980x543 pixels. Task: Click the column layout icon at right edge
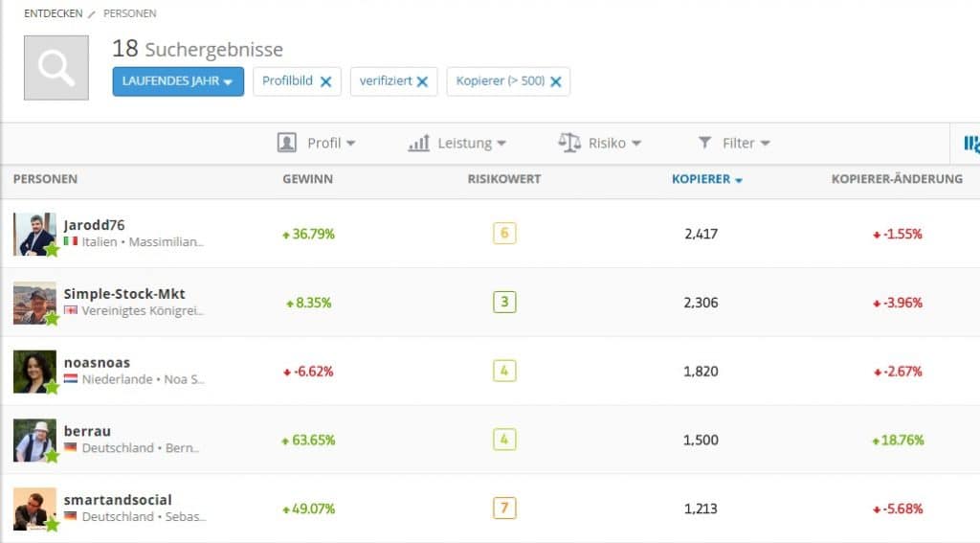click(x=971, y=144)
